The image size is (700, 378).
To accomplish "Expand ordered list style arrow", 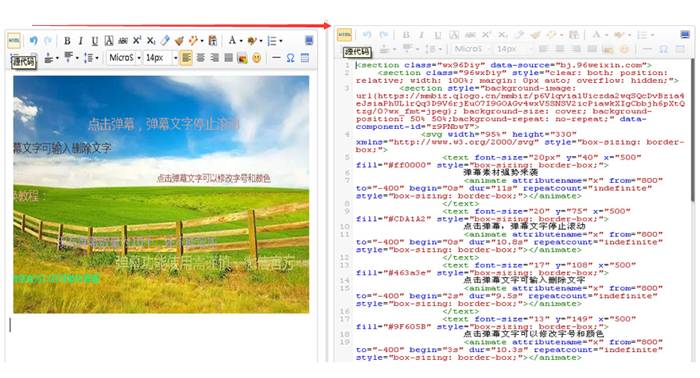I will click(280, 41).
